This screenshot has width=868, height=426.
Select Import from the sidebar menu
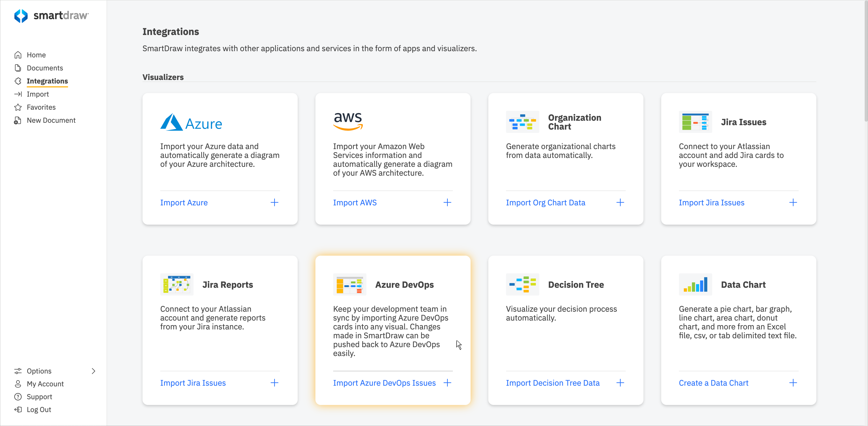point(38,94)
